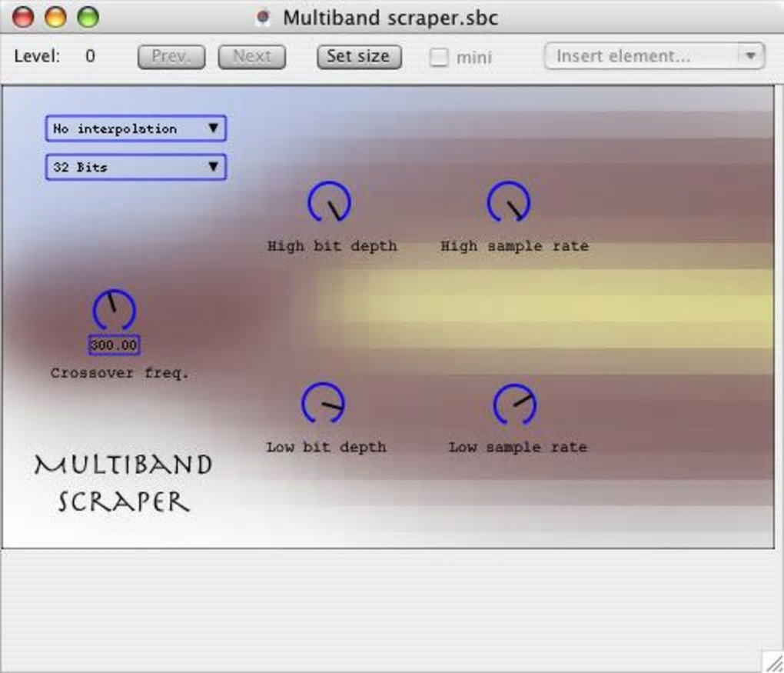The image size is (784, 673).
Task: Click the green zoom window button
Action: point(88,18)
